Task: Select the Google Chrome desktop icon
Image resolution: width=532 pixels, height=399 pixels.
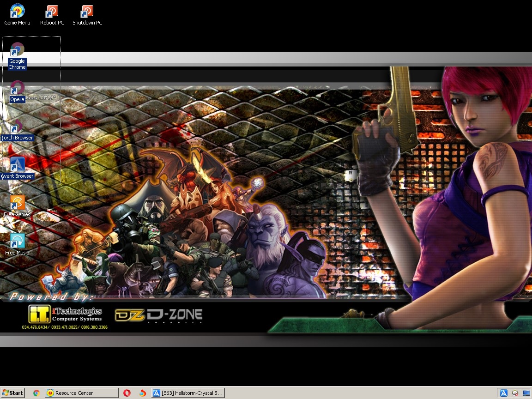Action: point(17,49)
